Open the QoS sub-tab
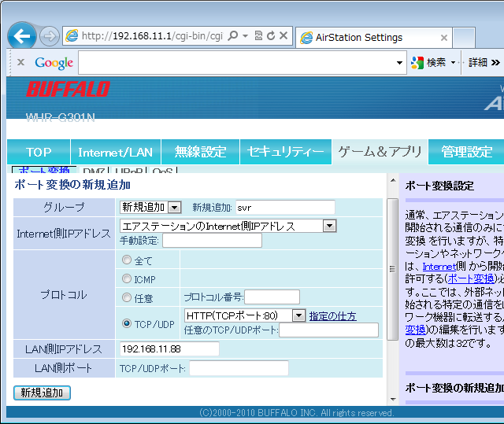Screen dimensions: 504x424 click(162, 170)
